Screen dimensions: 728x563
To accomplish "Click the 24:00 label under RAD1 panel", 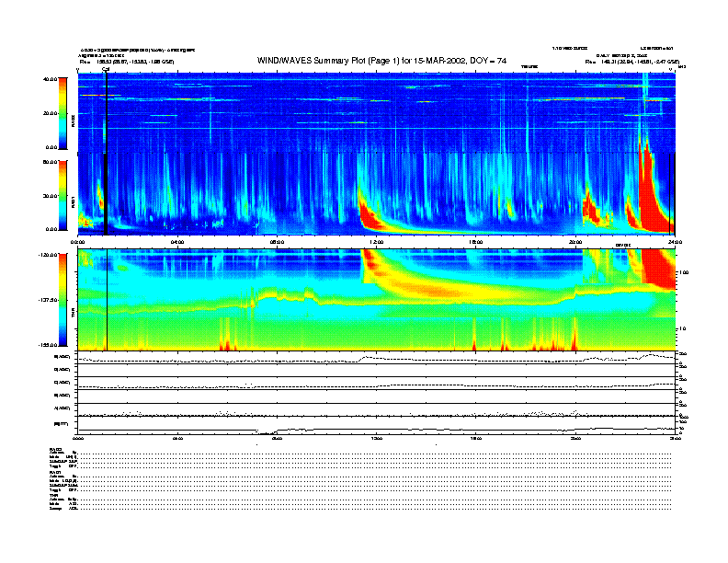I will pos(675,242).
